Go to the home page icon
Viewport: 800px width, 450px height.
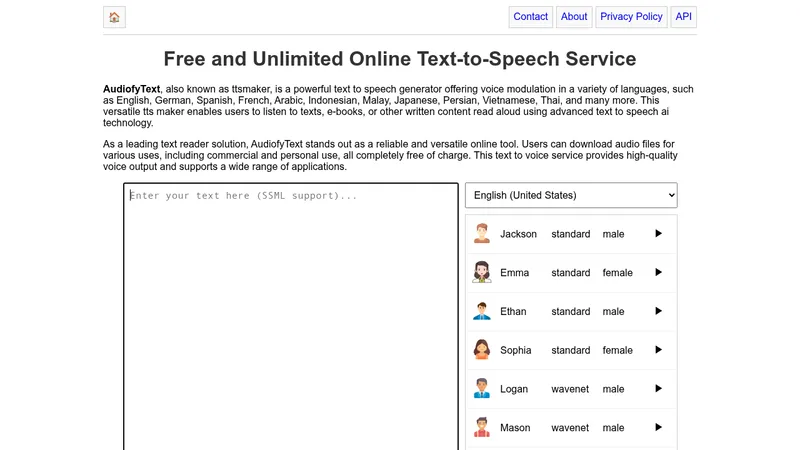[x=114, y=17]
